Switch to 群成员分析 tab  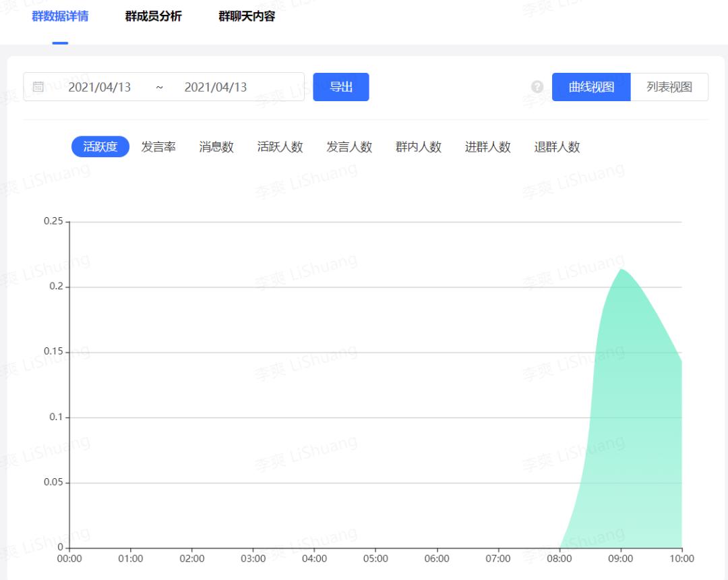[153, 16]
